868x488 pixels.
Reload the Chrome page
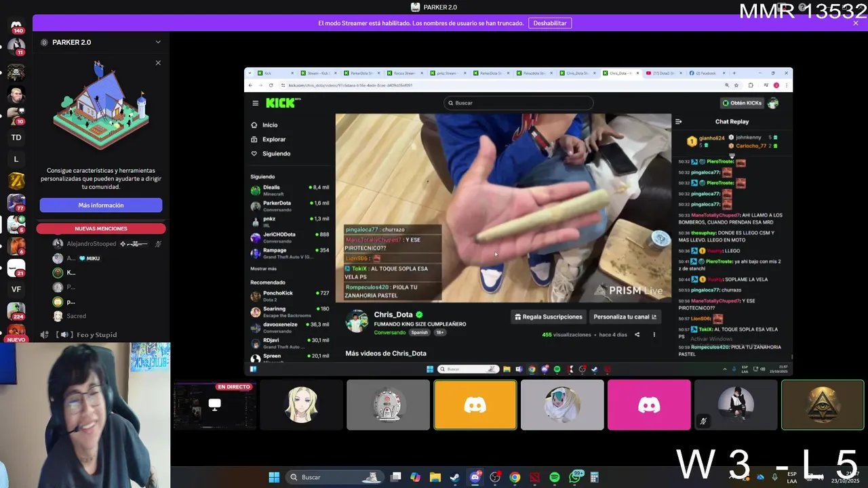pos(271,85)
